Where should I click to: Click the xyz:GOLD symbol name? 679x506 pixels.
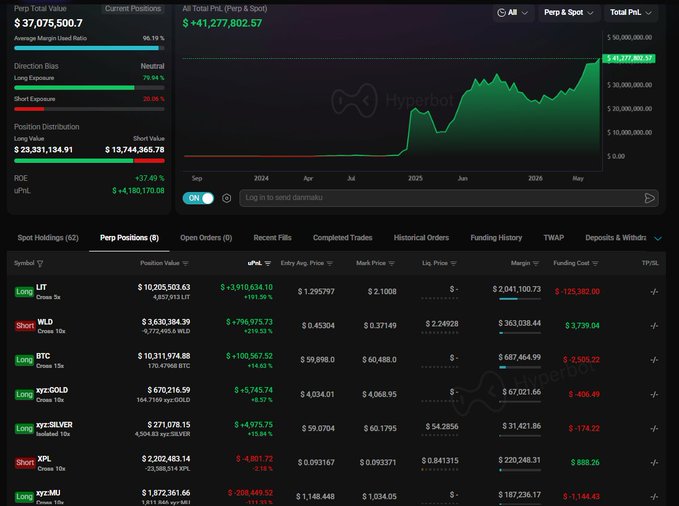pyautogui.click(x=52, y=390)
